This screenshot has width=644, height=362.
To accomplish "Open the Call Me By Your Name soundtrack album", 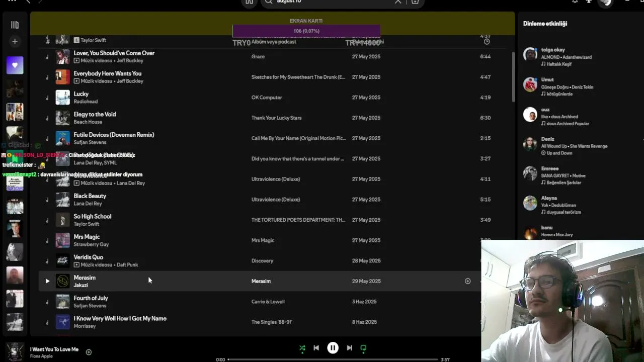I will point(299,138).
